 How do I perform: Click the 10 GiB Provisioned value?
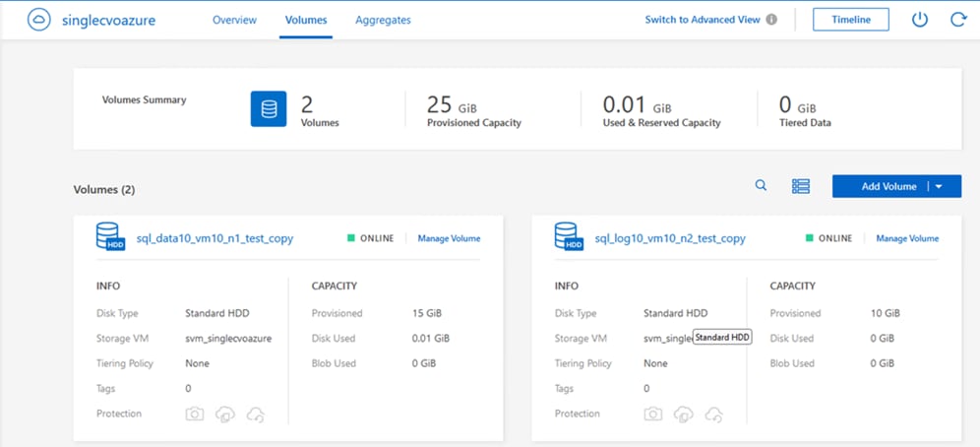coord(885,313)
